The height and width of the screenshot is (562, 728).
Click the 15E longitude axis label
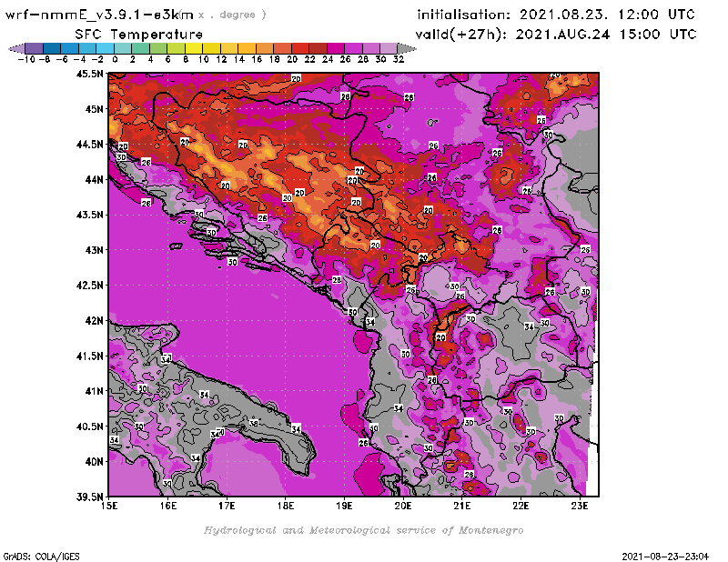point(109,506)
